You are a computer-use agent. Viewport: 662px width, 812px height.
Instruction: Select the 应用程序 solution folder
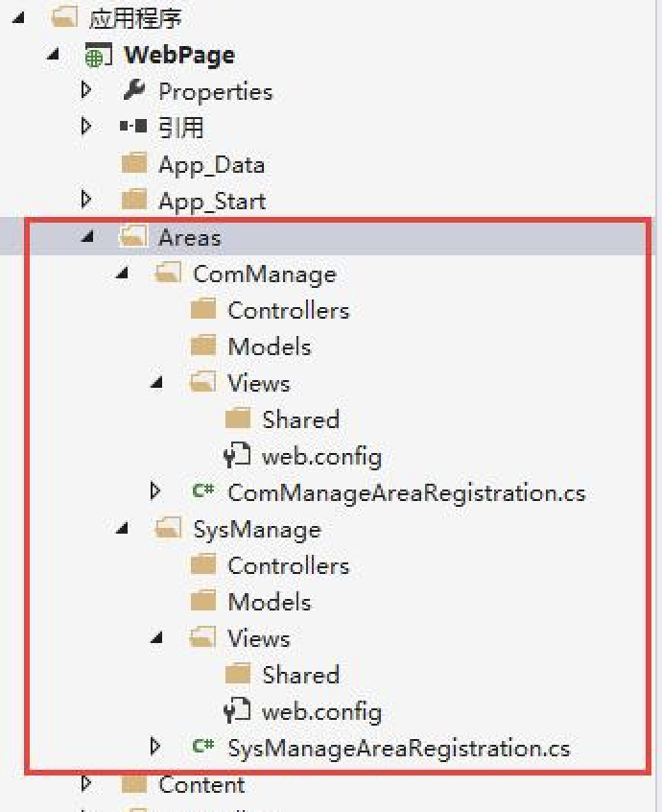click(134, 18)
